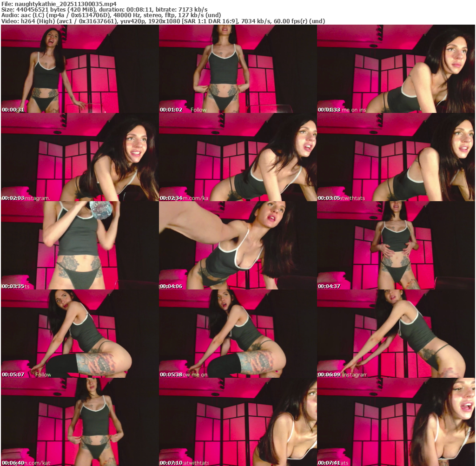Open the 00:02:34 preview frame

click(238, 157)
